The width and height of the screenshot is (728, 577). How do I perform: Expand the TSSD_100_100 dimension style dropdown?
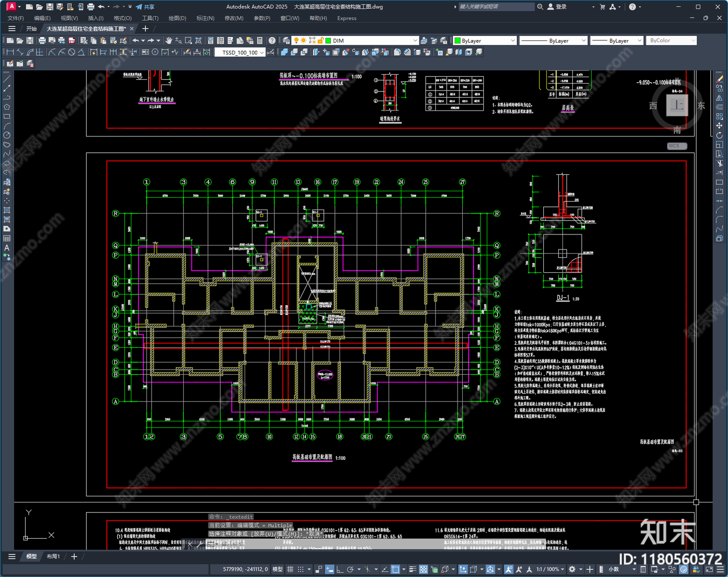point(262,52)
